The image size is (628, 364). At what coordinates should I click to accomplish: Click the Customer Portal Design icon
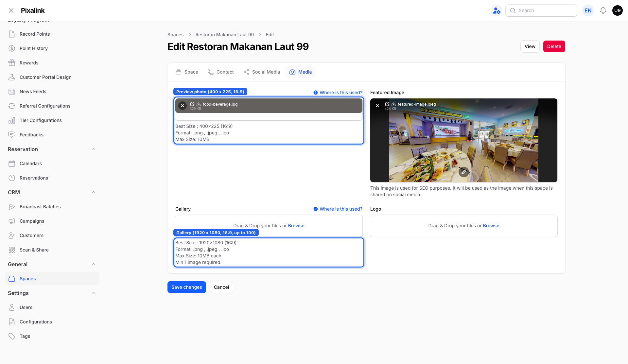tap(12, 77)
